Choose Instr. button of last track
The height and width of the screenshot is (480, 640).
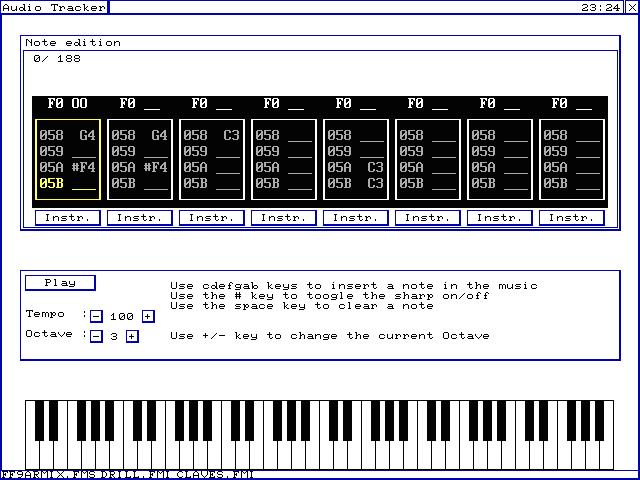572,217
